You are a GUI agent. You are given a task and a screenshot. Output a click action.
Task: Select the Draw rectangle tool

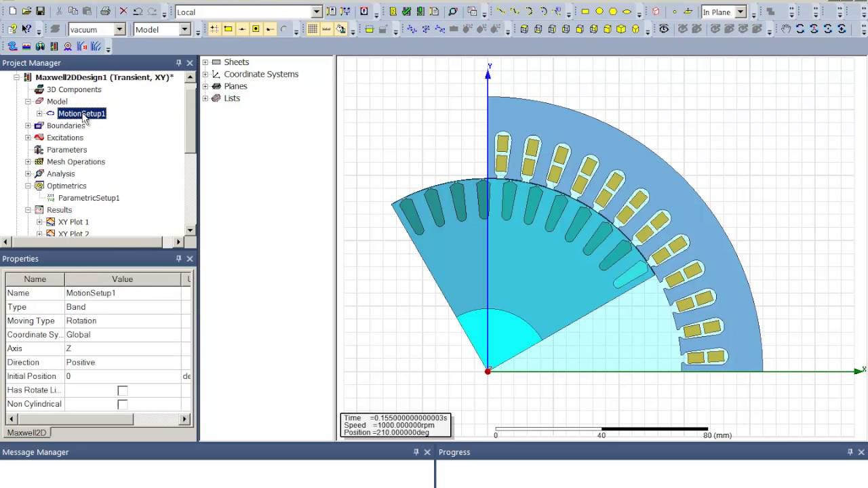tap(585, 12)
